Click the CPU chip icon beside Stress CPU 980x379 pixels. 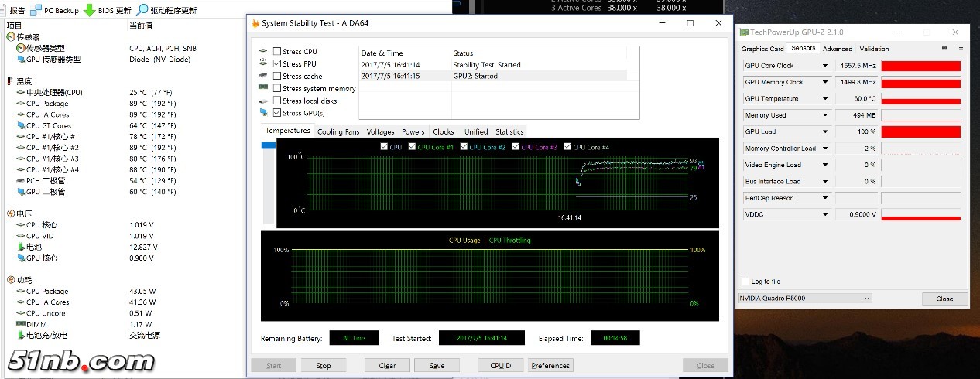pos(264,52)
